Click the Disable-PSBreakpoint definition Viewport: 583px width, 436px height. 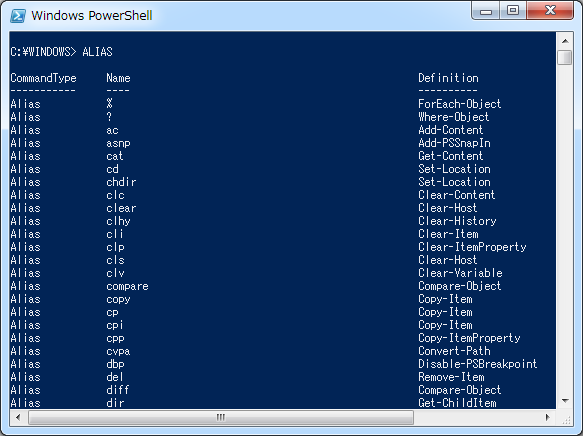tap(477, 364)
